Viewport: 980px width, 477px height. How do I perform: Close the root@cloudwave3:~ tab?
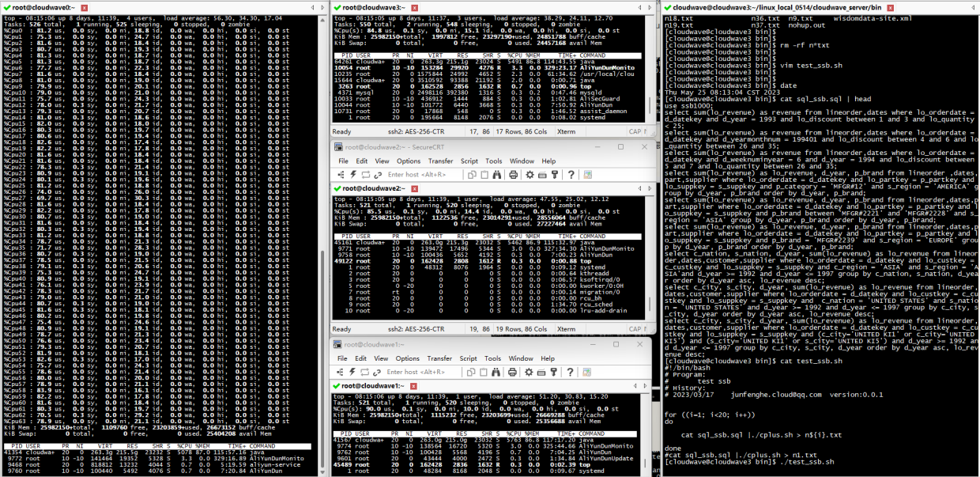(x=415, y=6)
